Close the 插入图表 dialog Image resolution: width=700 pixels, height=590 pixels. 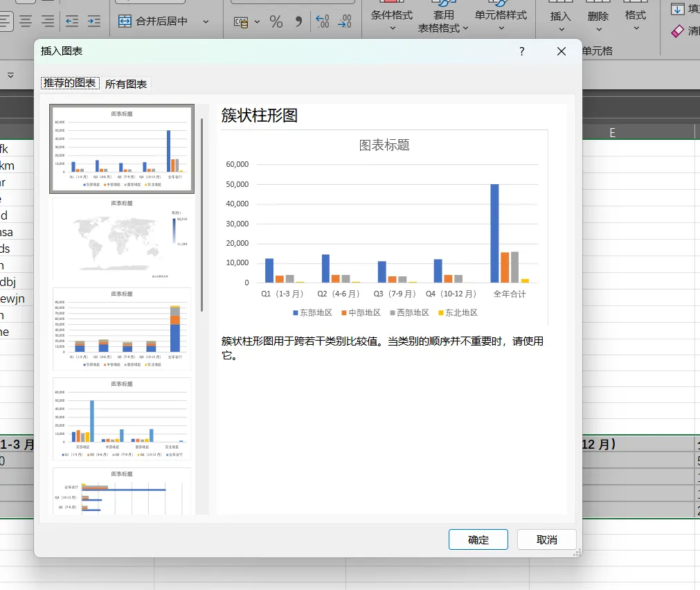point(561,51)
